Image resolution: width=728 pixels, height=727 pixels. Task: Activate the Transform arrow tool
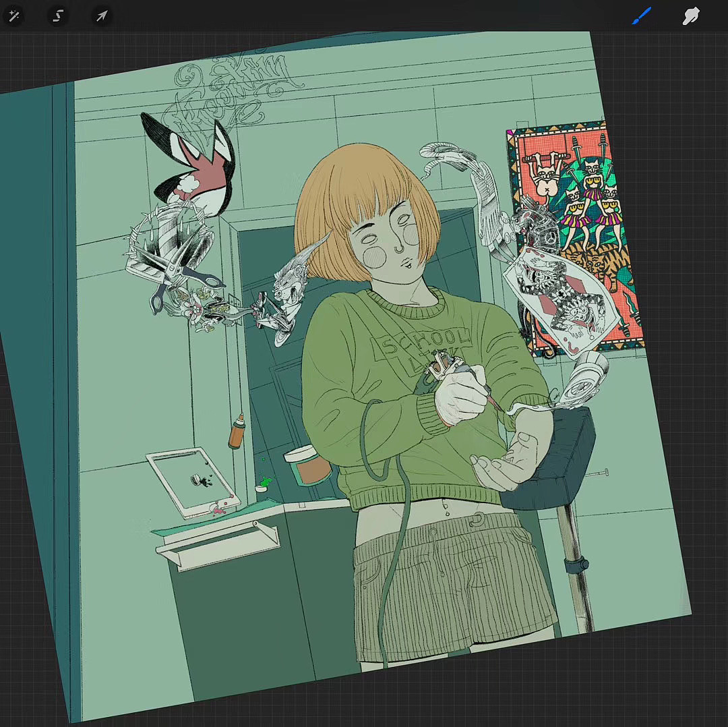(102, 16)
